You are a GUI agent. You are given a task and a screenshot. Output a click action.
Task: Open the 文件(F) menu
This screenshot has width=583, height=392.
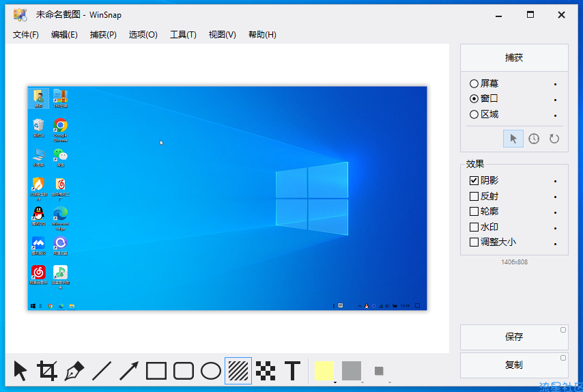tap(26, 35)
